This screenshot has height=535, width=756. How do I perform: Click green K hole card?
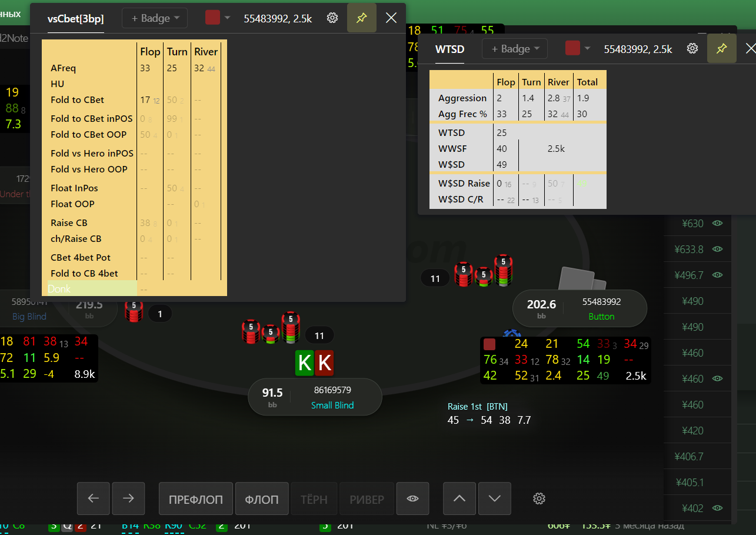point(305,363)
